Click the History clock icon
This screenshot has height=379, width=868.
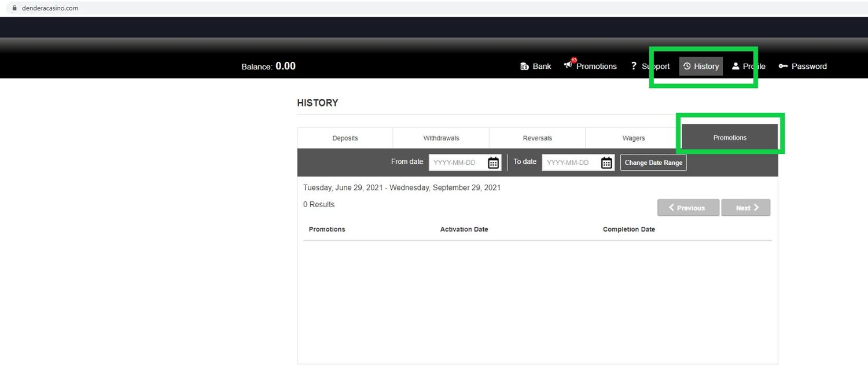click(687, 67)
